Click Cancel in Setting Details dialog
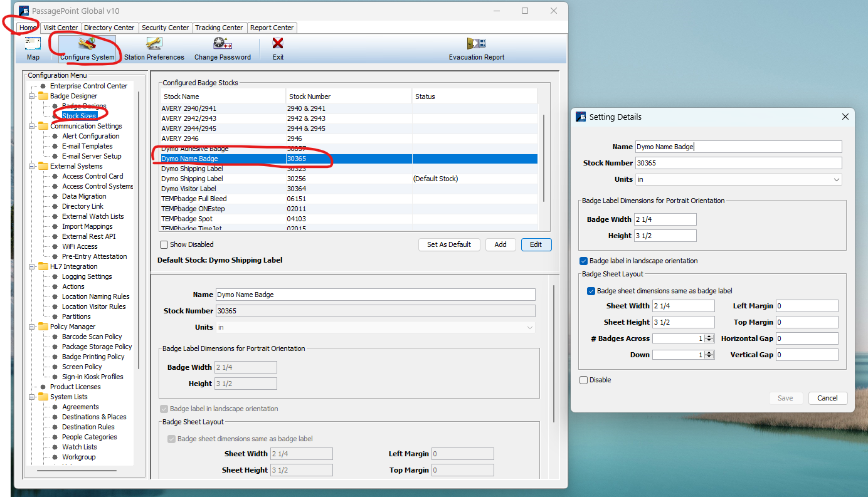The width and height of the screenshot is (868, 497). click(x=828, y=398)
